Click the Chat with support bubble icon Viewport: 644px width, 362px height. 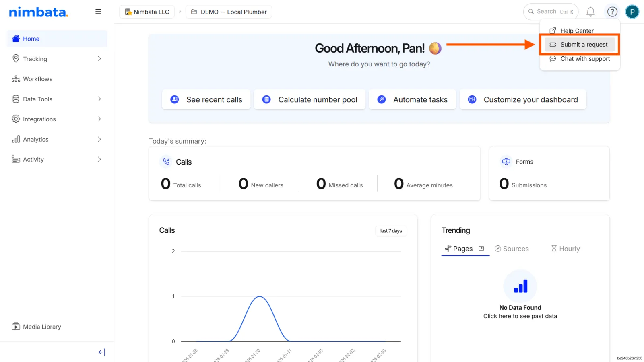(553, 59)
